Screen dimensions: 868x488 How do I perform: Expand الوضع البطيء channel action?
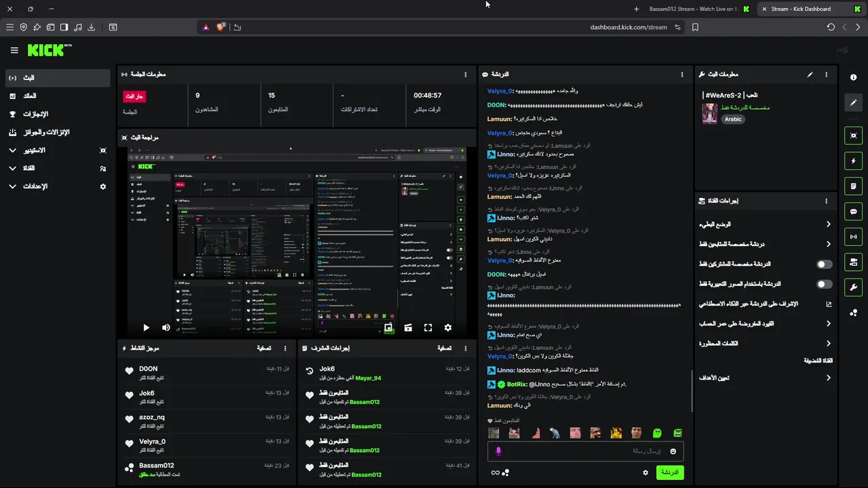766,224
